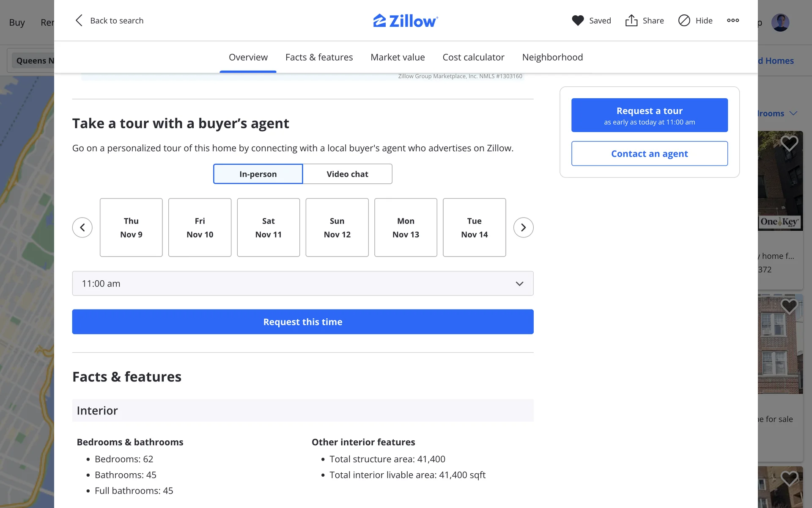Open the three-dot more options menu
Viewport: 812px width, 508px height.
[x=733, y=20]
